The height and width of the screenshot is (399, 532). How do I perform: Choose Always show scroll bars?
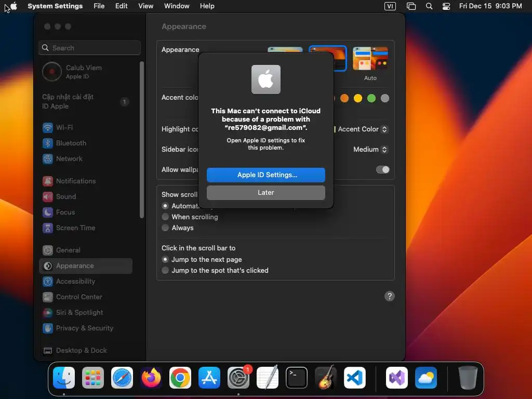tap(165, 228)
